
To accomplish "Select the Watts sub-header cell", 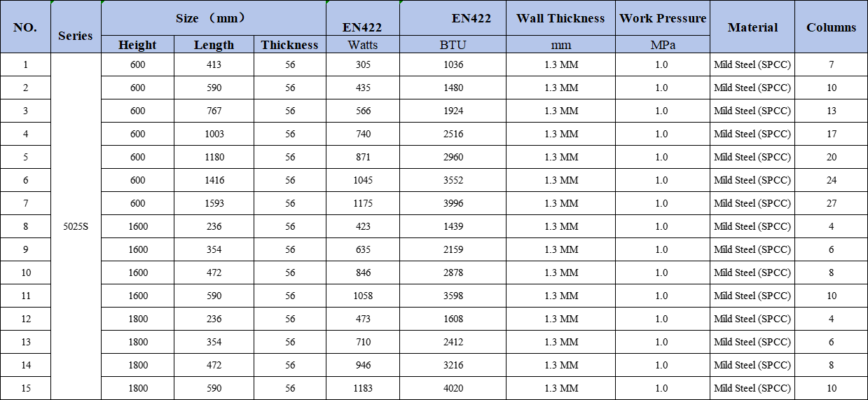I will click(x=362, y=45).
